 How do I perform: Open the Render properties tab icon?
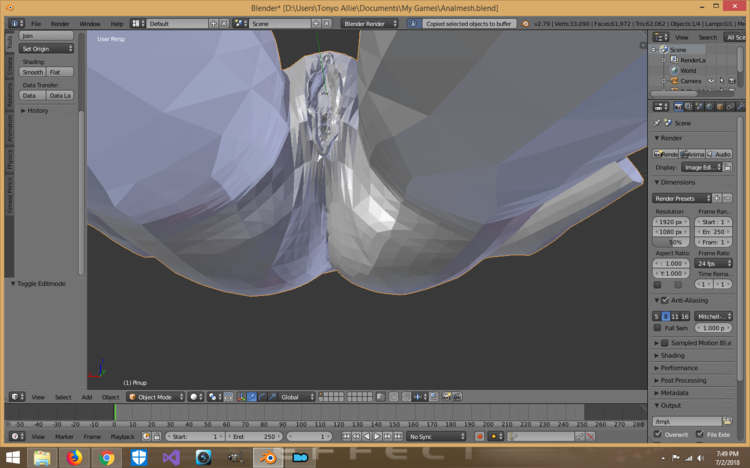(678, 107)
